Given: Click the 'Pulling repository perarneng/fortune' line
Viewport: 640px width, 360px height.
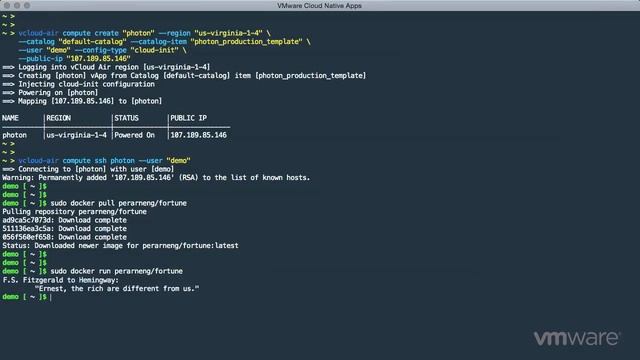Looking at the screenshot, I should tap(74, 212).
